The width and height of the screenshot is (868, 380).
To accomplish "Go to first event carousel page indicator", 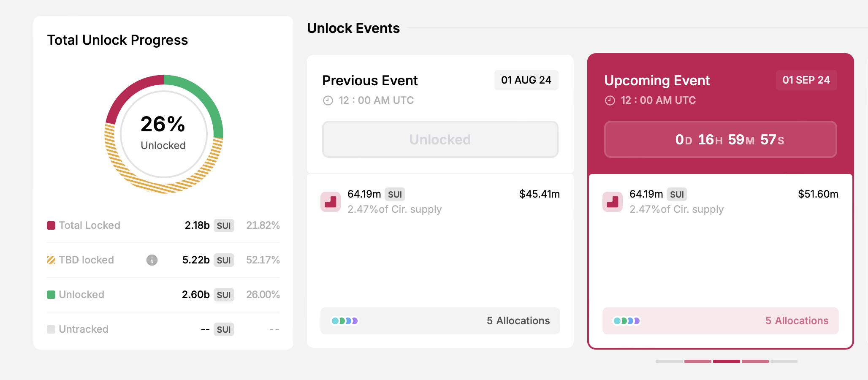I will 669,361.
